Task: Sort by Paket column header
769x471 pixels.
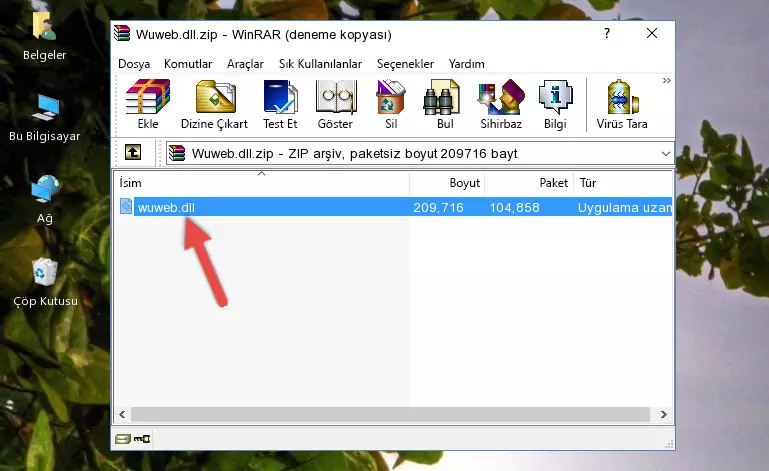Action: (x=529, y=183)
